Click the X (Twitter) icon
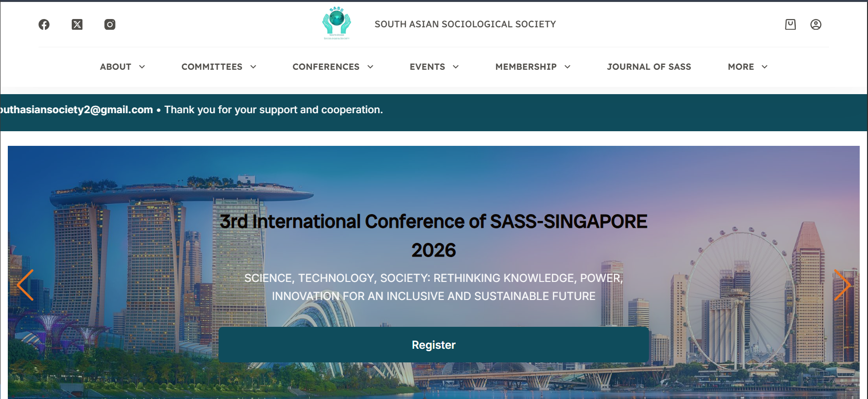The height and width of the screenshot is (399, 868). pyautogui.click(x=77, y=24)
